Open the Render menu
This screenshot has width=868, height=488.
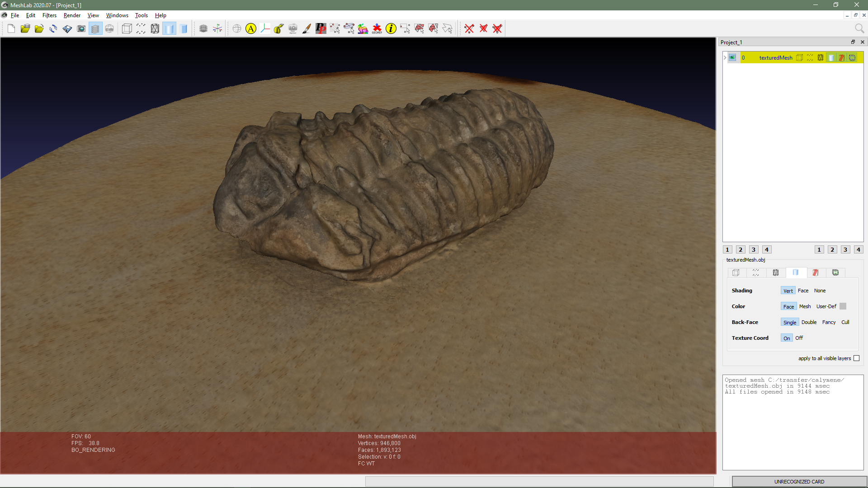tap(72, 15)
